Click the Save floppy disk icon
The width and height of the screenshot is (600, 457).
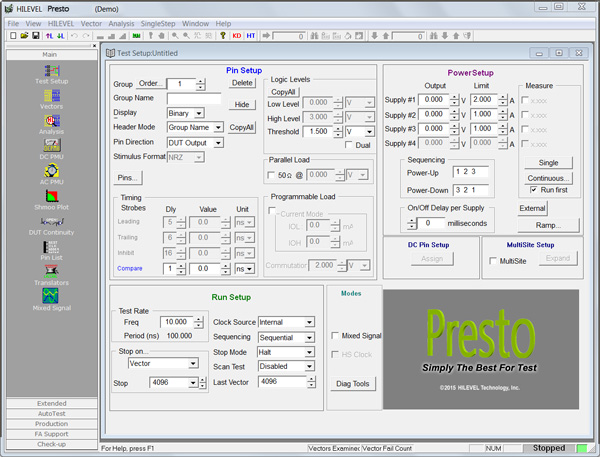point(36,36)
